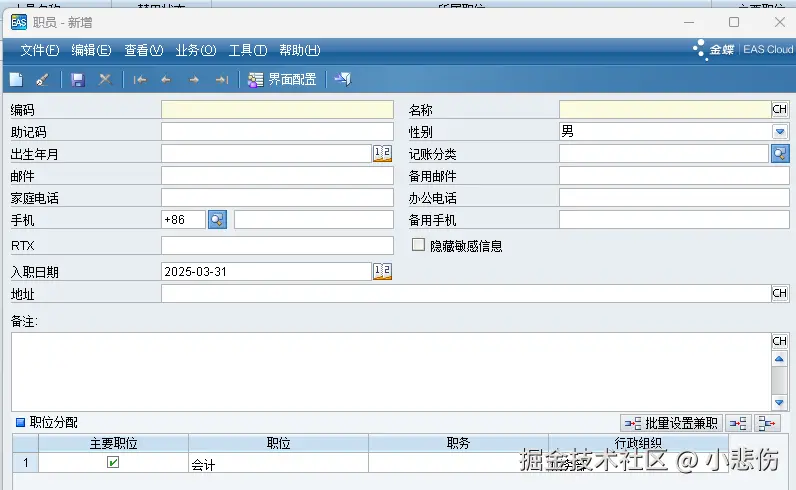Click EAS application icon in title bar
Image resolution: width=796 pixels, height=490 pixels.
(x=19, y=22)
